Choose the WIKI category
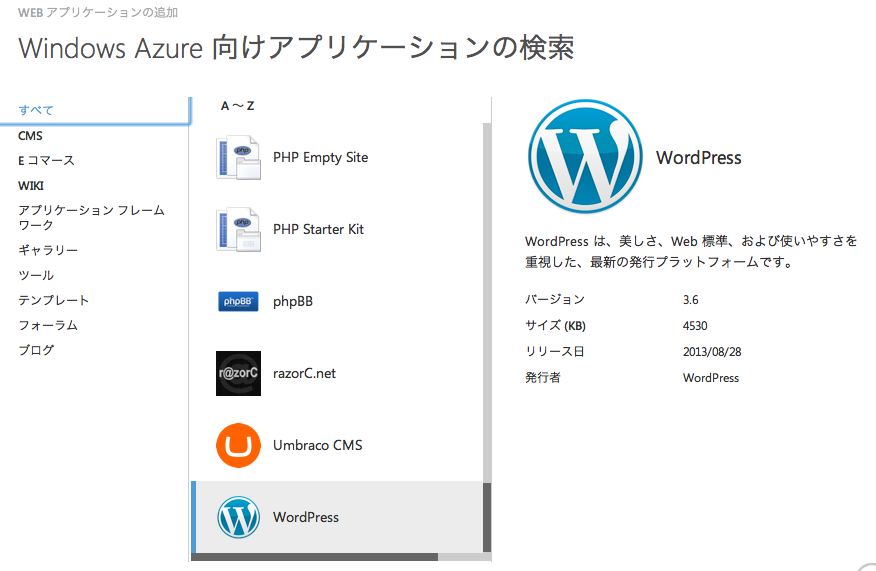This screenshot has height=571, width=876. click(x=31, y=185)
